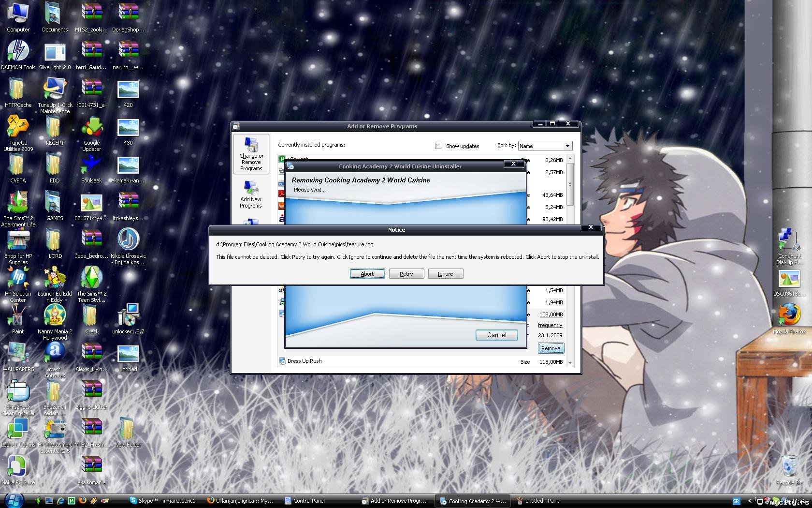This screenshot has height=508, width=812.
Task: Open the Documents desktop folder
Action: coord(55,17)
